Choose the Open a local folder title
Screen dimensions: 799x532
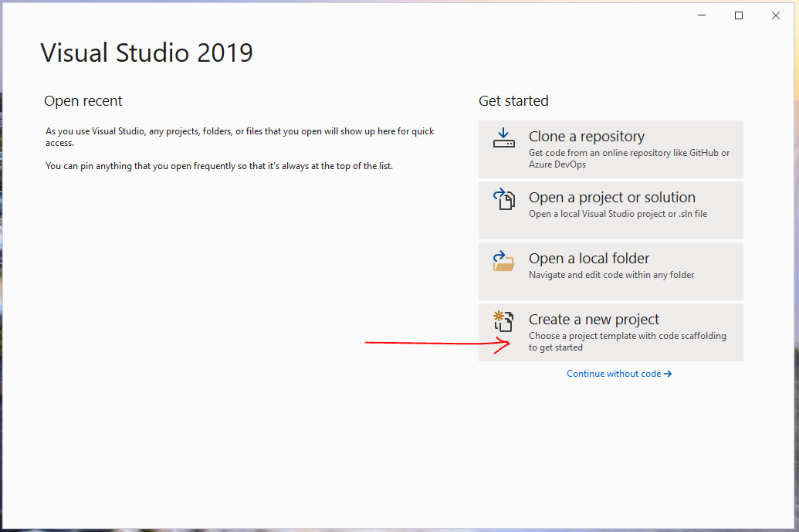[589, 259]
